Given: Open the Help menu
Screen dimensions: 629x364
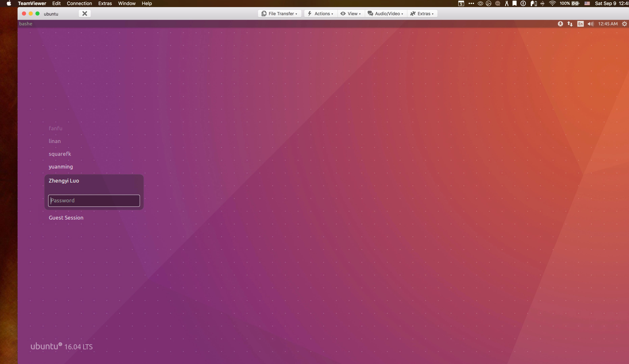Looking at the screenshot, I should tap(147, 3).
